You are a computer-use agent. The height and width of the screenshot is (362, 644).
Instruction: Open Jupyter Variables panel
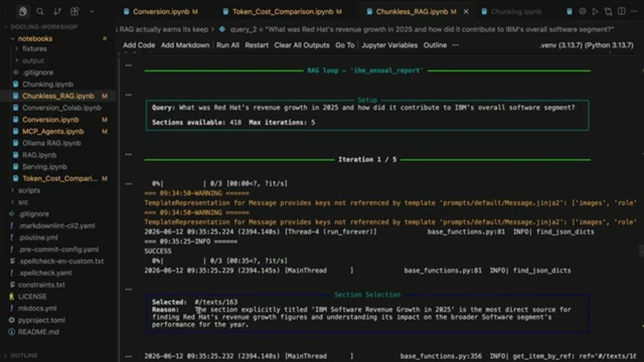(389, 45)
